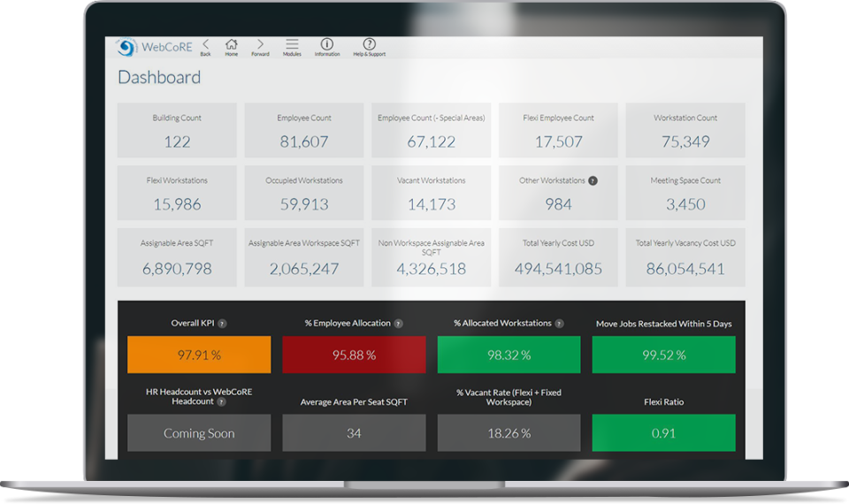Navigate Forward with the arrow icon
Viewport: 849px width, 504px height.
(260, 47)
